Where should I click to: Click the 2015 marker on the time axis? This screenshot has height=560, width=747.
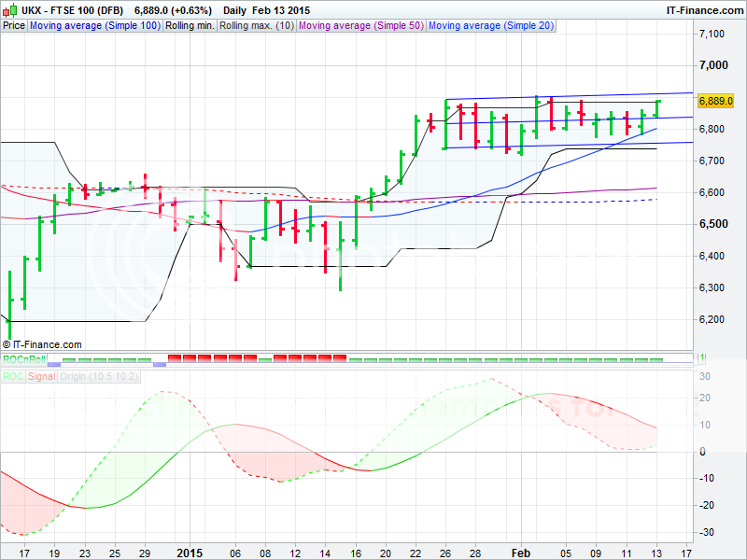(x=190, y=553)
